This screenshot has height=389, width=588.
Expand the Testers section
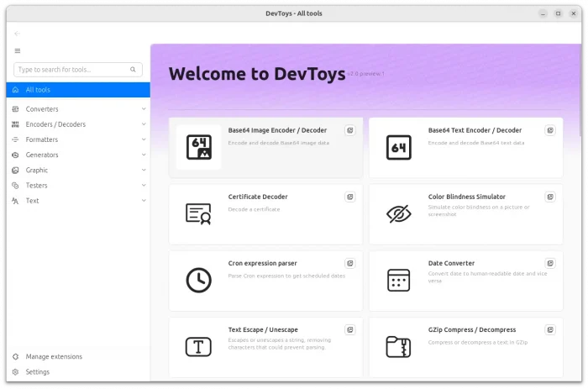(144, 185)
